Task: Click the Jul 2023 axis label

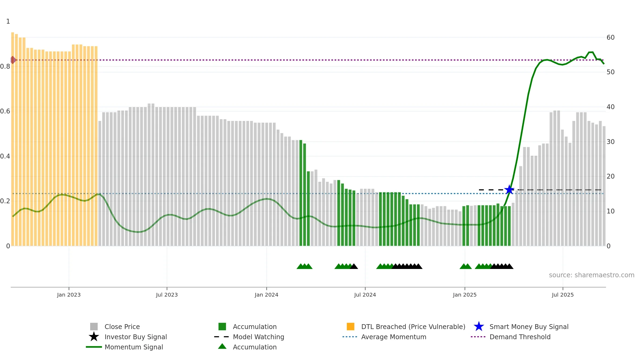Action: click(167, 295)
